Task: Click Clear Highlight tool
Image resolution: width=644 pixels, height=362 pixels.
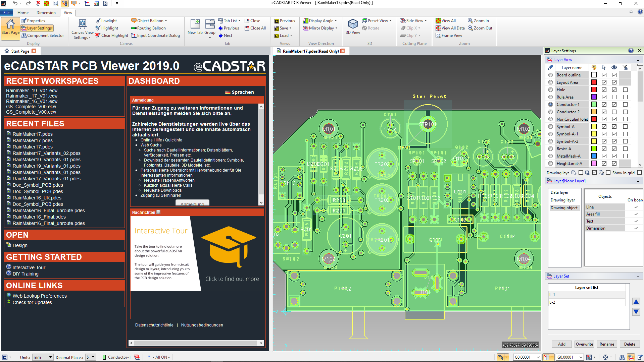Action: (112, 36)
